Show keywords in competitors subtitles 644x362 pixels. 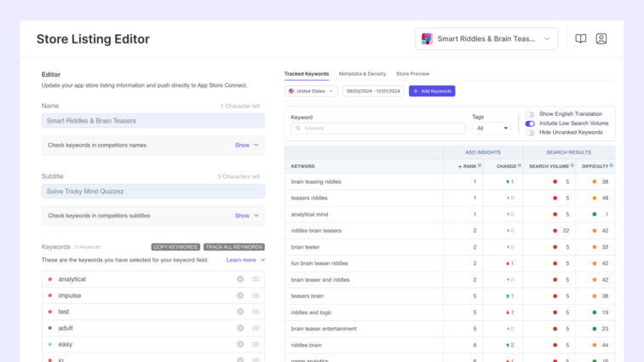[x=246, y=215]
